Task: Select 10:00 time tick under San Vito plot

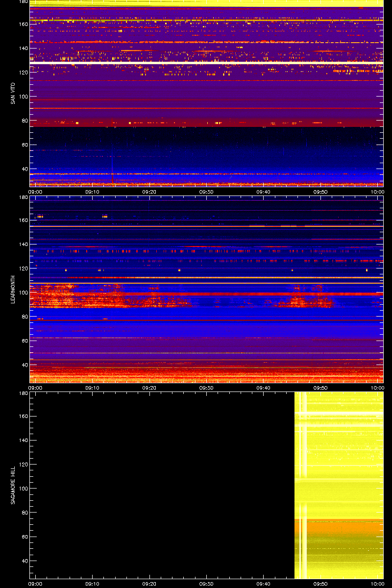Action: tap(377, 192)
